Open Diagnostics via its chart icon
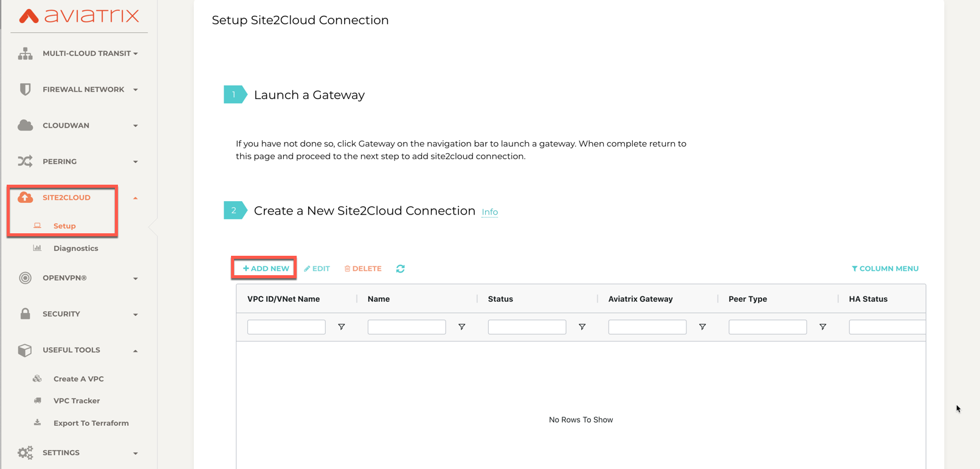 (x=38, y=248)
